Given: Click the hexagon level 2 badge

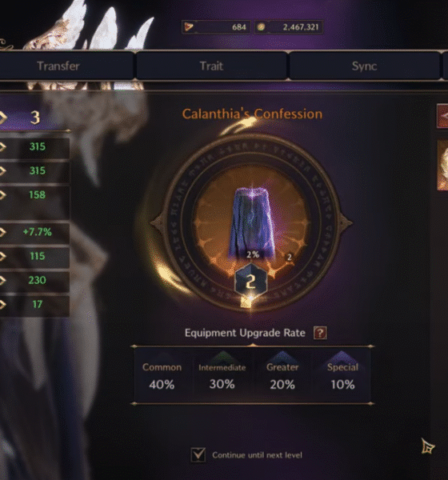Looking at the screenshot, I should point(250,281).
